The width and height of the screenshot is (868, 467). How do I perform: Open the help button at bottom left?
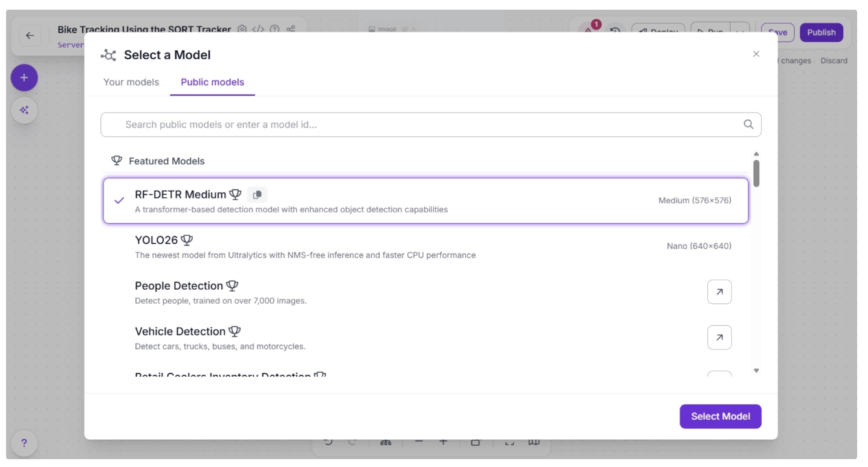tap(24, 443)
